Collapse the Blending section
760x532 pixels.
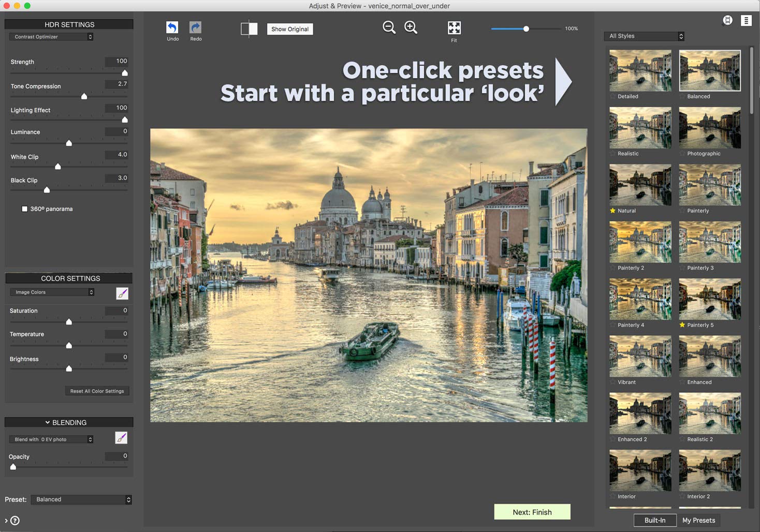pos(48,422)
